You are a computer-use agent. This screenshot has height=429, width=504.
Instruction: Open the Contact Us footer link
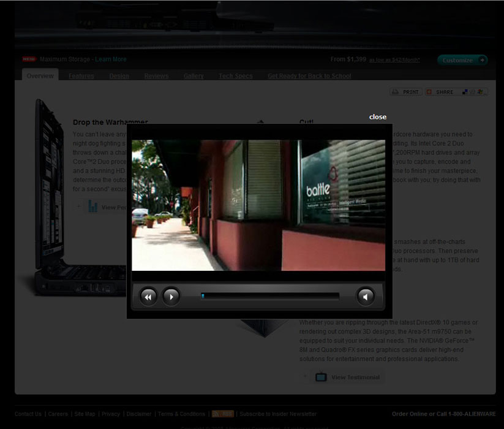tap(28, 414)
